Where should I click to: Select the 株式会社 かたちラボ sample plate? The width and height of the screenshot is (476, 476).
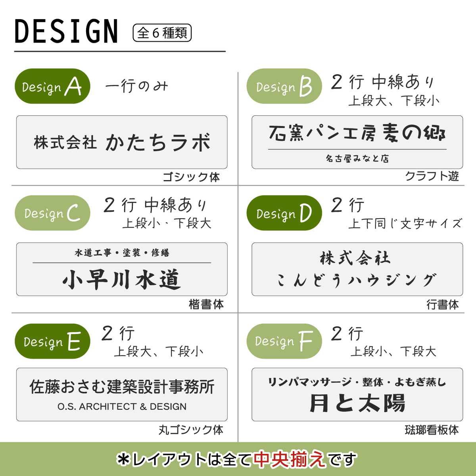point(122,142)
